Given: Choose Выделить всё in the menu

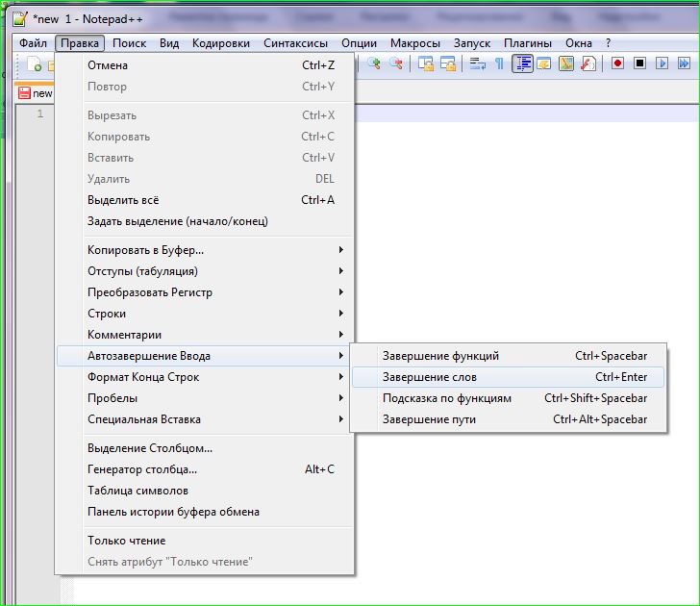Looking at the screenshot, I should tap(206, 200).
